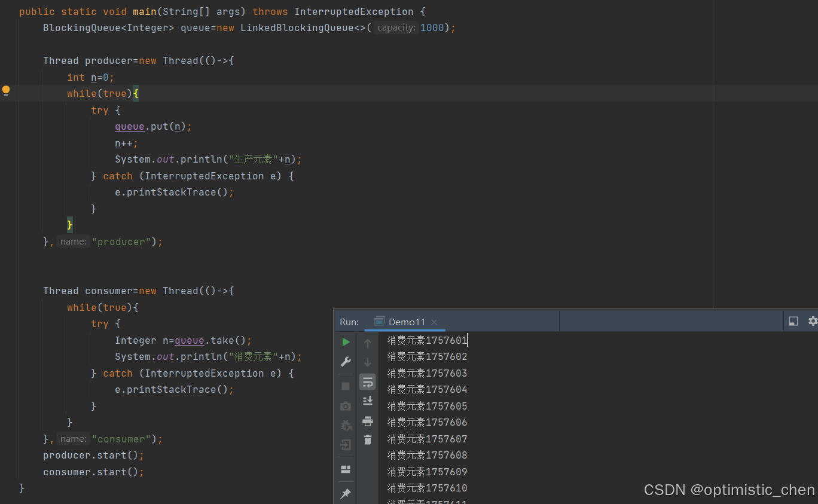Click the 'LinkedBlockingQueue' class name
The image size is (818, 504).
pos(297,28)
